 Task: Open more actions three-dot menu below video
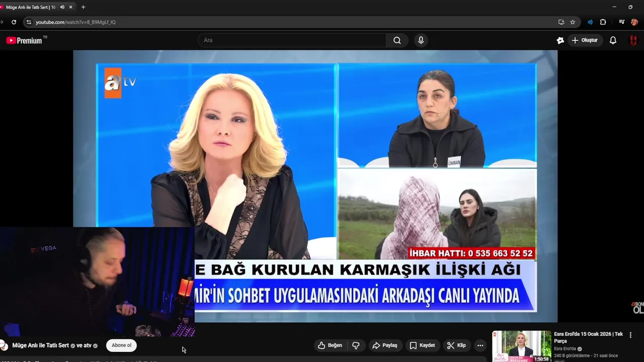coord(480,345)
